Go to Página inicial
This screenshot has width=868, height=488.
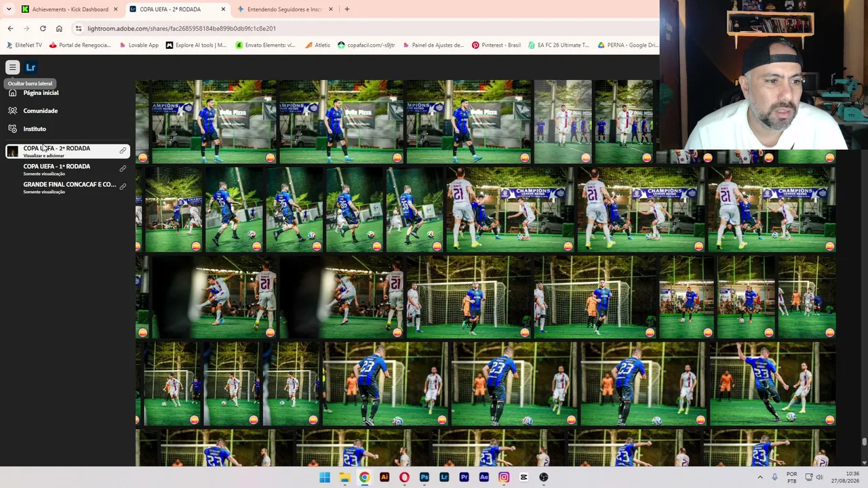pos(41,93)
